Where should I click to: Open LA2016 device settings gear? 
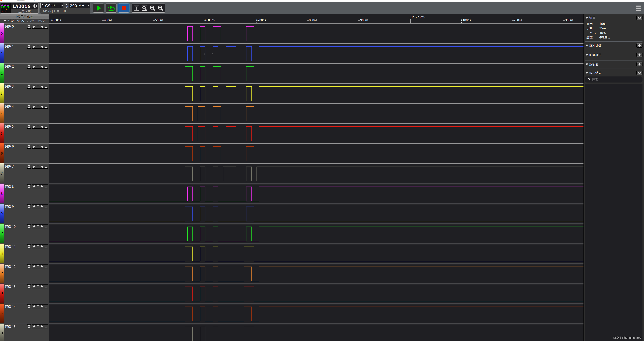(x=35, y=6)
